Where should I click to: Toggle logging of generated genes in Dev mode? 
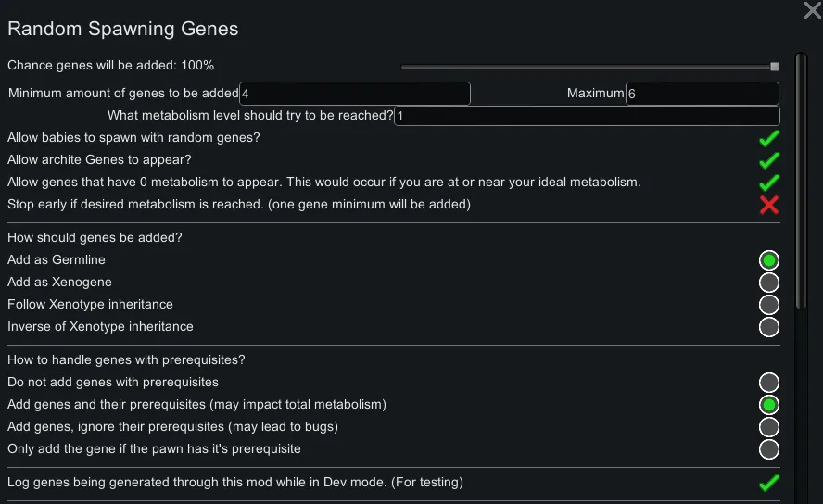coord(768,483)
